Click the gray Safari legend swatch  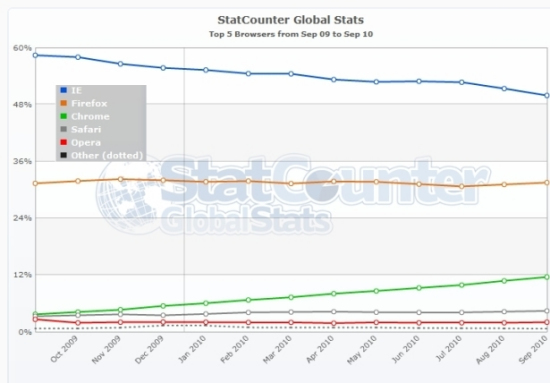[63, 129]
